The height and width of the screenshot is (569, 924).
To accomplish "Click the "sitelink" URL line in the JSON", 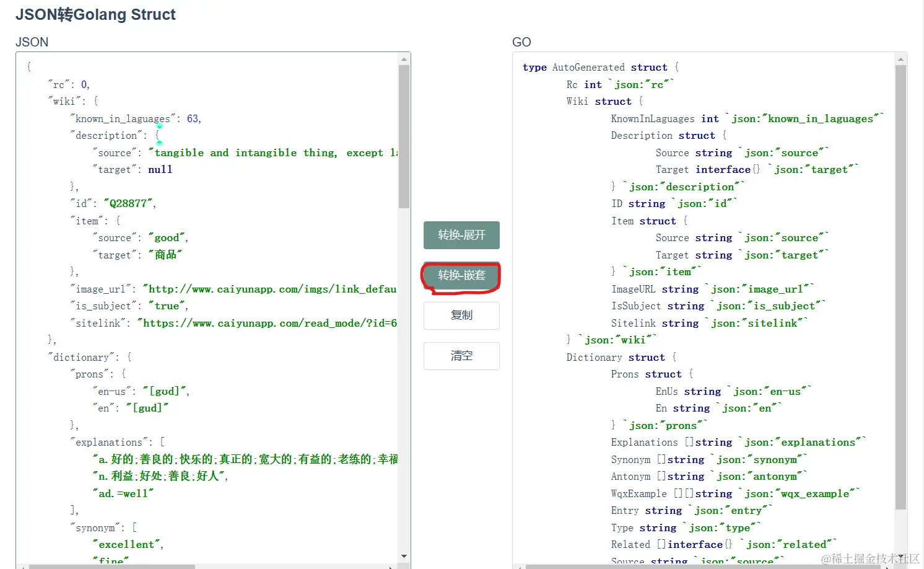I will tap(233, 323).
